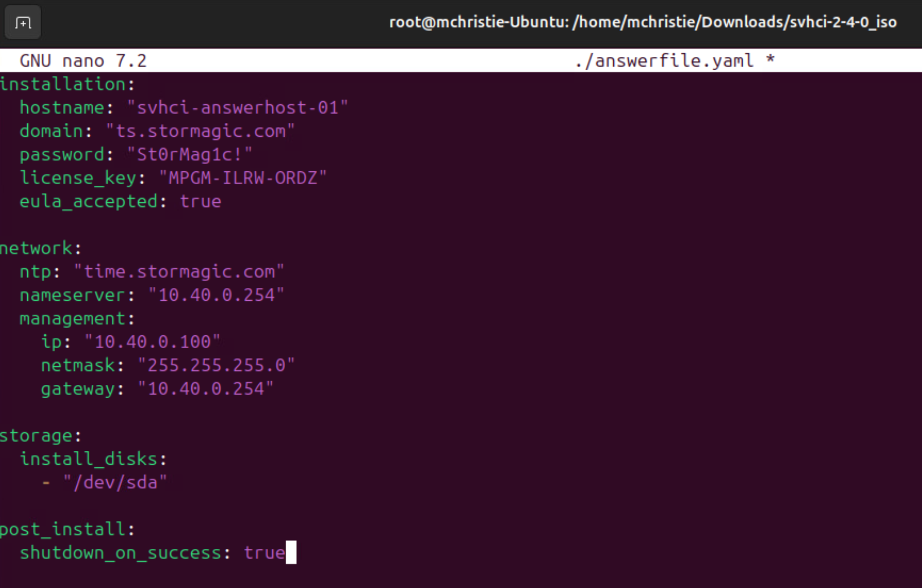Click the install_disks key
922x588 pixels.
click(x=93, y=459)
